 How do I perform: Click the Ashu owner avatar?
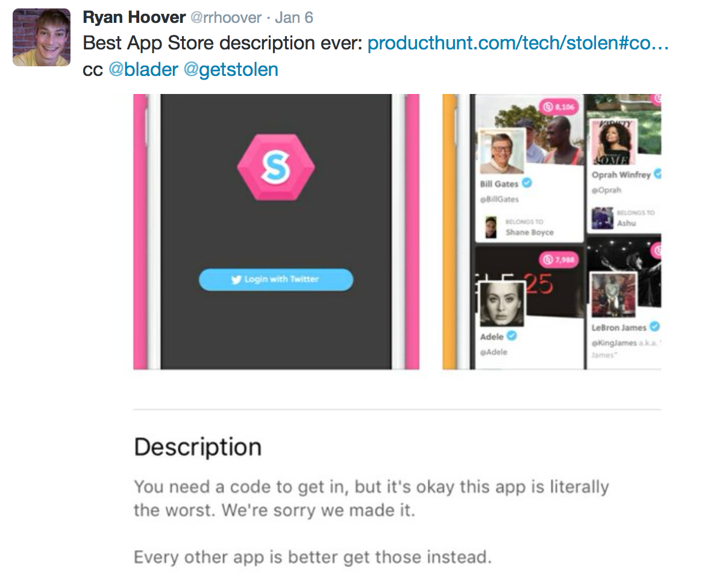tap(603, 218)
